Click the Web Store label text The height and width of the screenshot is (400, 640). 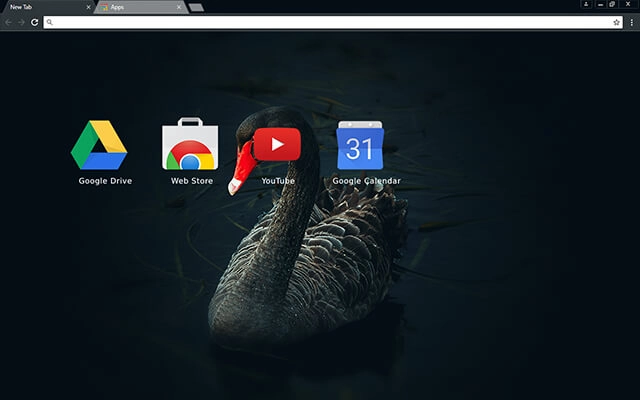coord(192,181)
